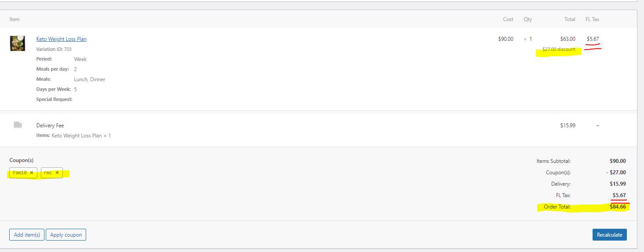Click the $5.67 line item tax value
Screen dimensions: 644x252
[593, 39]
